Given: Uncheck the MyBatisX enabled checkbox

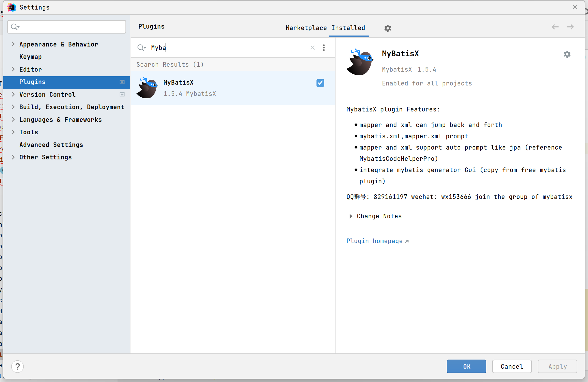Looking at the screenshot, I should click(x=320, y=83).
